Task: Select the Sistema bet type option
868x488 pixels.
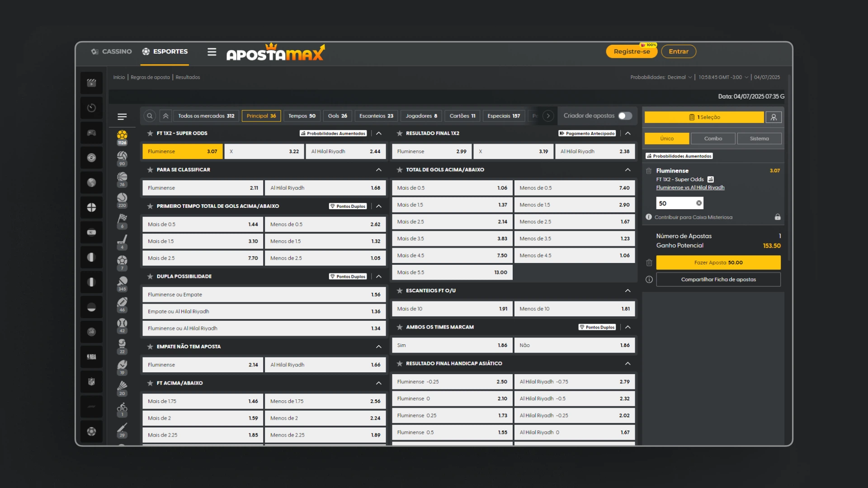Action: 759,139
